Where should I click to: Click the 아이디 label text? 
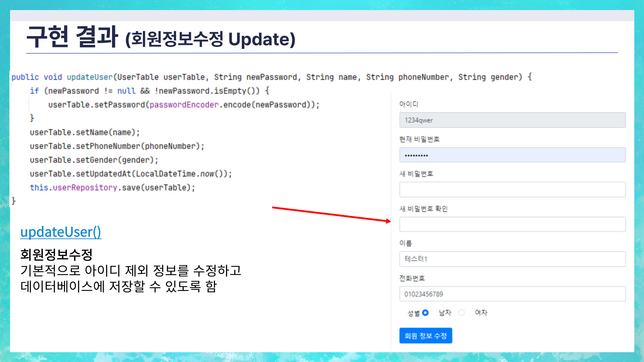409,104
